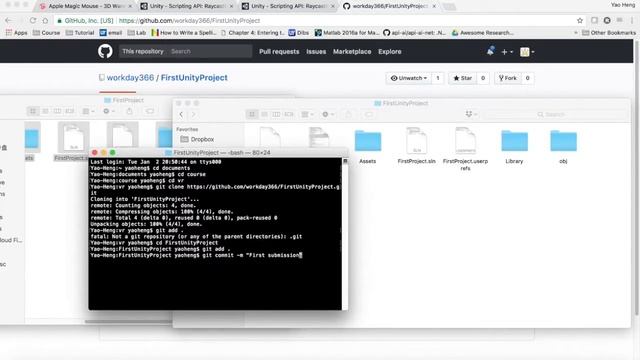Click the Terminal window scrollbar
Screen dimensions: 640x360
pyautogui.click(x=345, y=233)
